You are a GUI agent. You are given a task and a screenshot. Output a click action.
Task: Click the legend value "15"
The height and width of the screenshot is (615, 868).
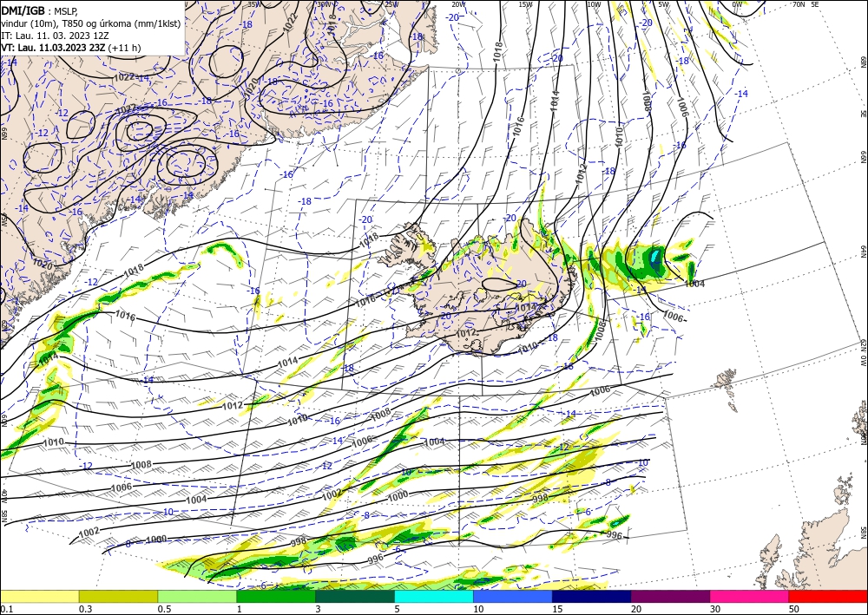point(557,609)
